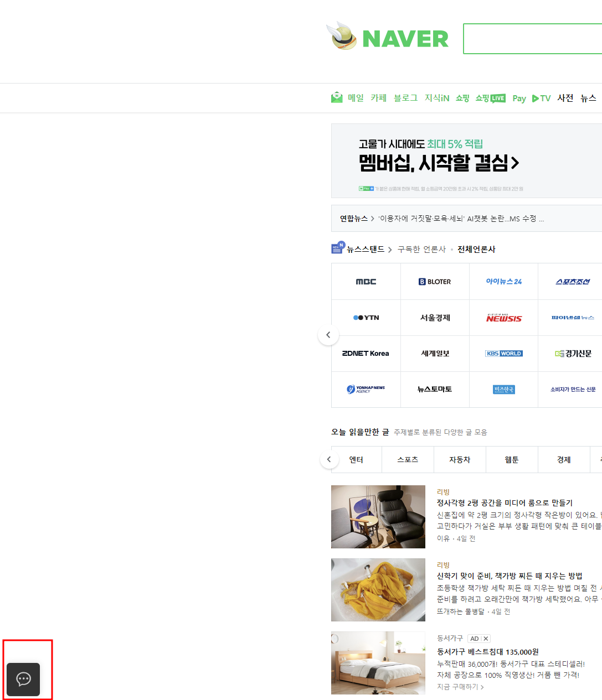Open the 파이낸셜뉴스 press logo
Viewport: 602px width, 700px height.
(573, 318)
